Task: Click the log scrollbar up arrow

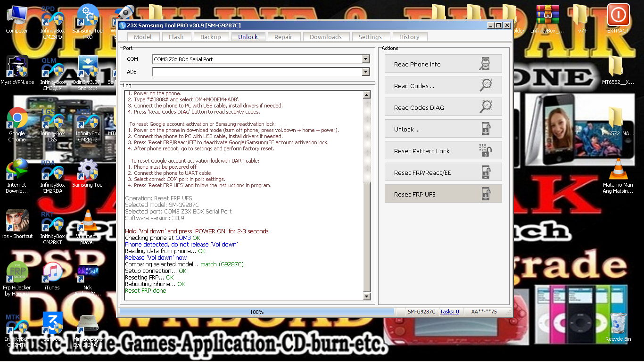Action: pos(367,95)
